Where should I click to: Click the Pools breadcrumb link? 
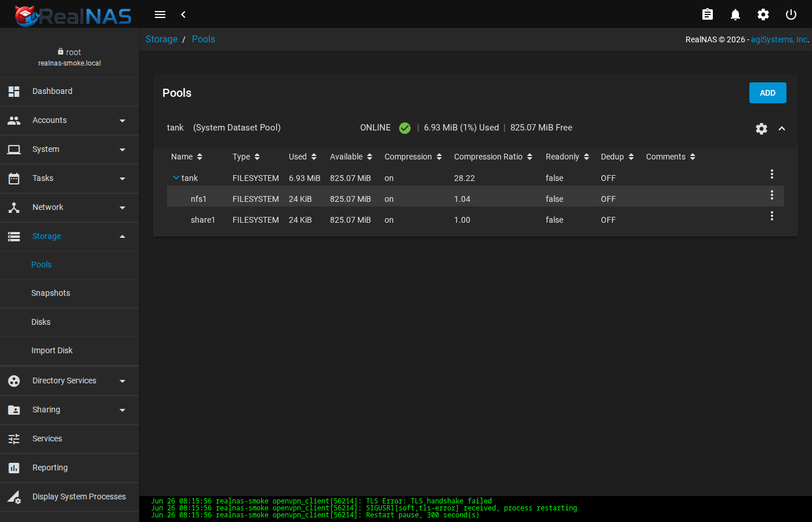(x=204, y=39)
